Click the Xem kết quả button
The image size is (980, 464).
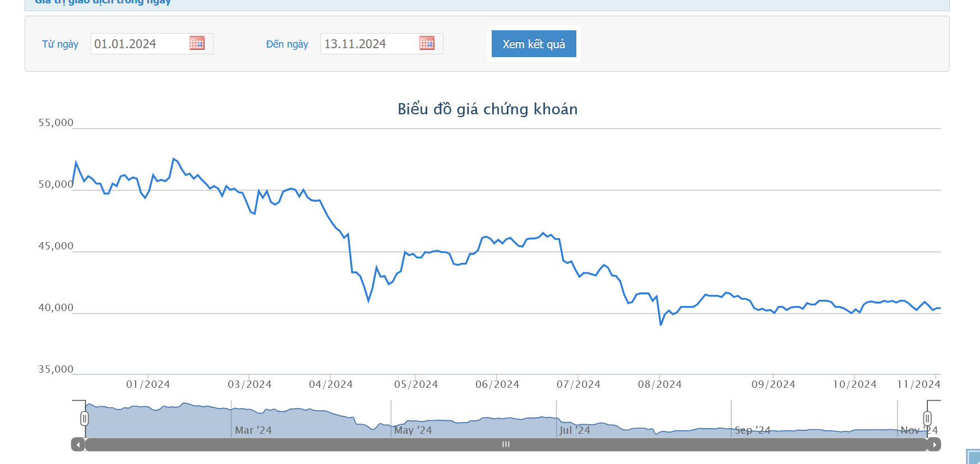pos(534,44)
